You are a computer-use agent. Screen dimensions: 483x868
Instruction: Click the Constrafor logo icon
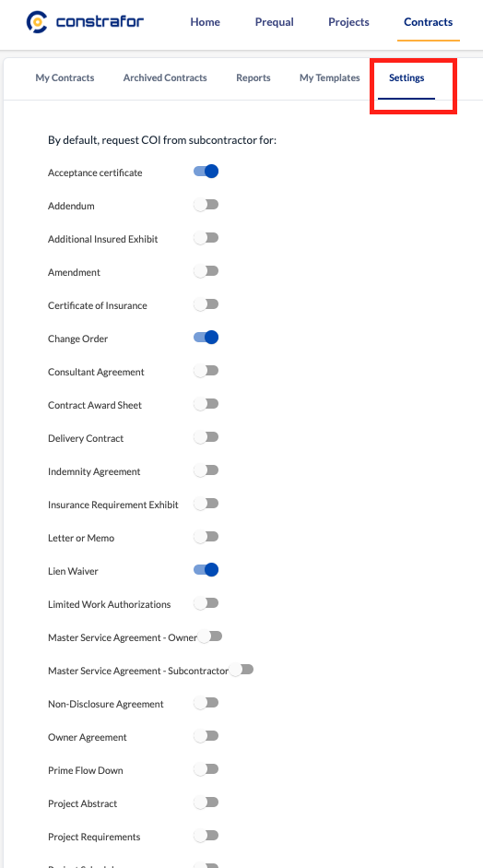[37, 21]
